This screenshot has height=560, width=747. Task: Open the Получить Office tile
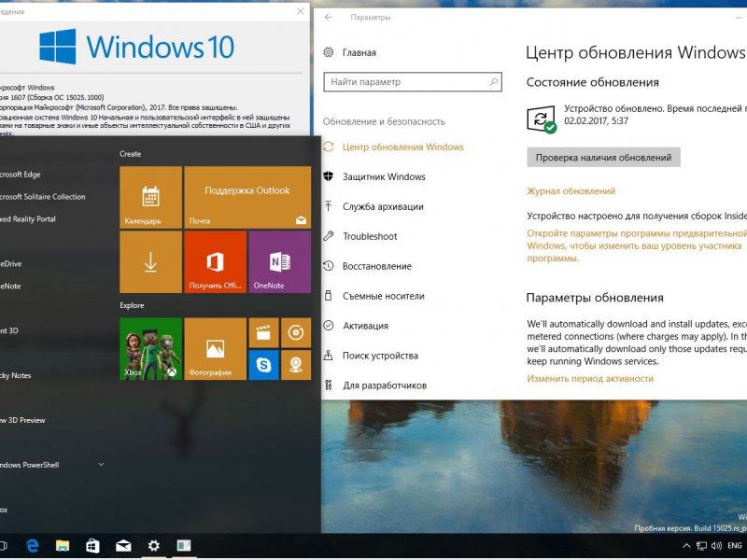click(216, 262)
